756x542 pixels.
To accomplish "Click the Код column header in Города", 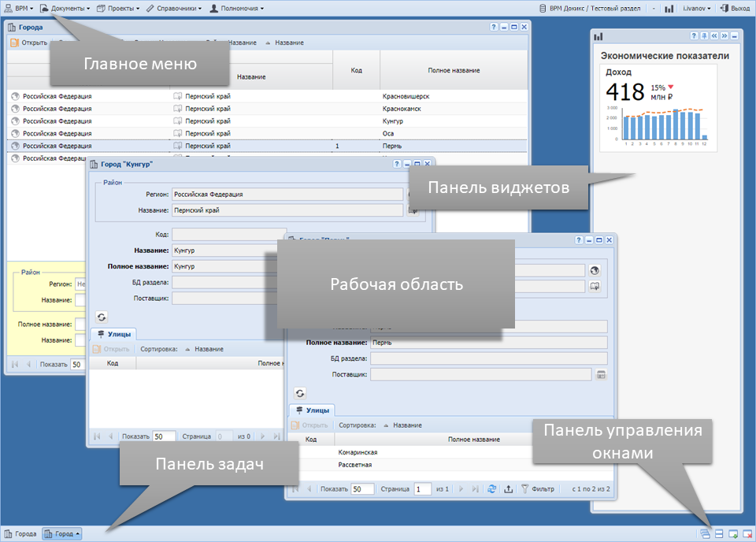I will coord(356,70).
